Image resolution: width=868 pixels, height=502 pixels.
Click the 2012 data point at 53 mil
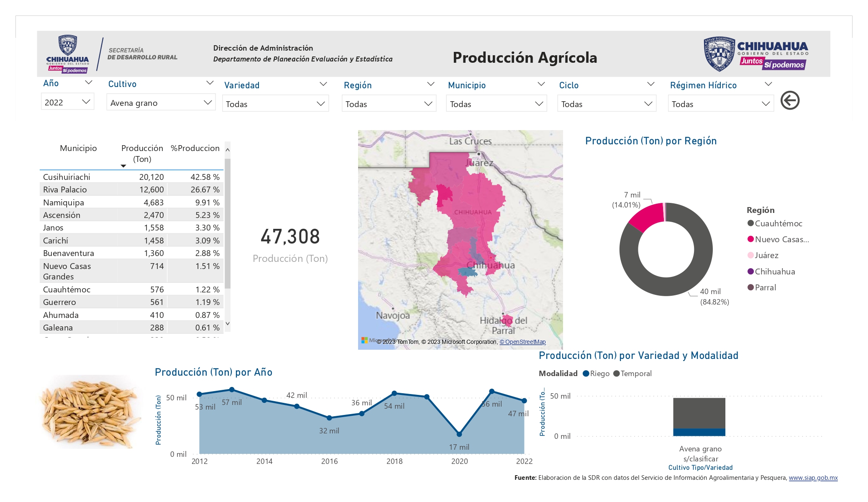point(200,394)
